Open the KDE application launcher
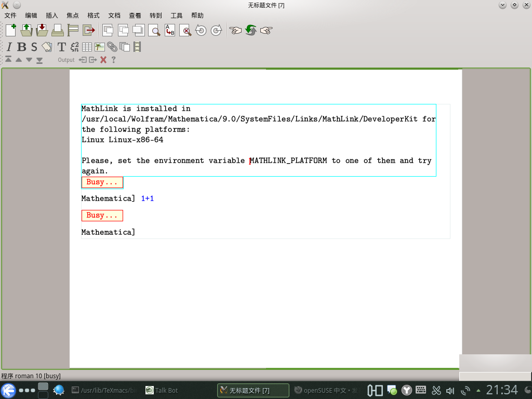This screenshot has width=532, height=399. click(x=8, y=390)
